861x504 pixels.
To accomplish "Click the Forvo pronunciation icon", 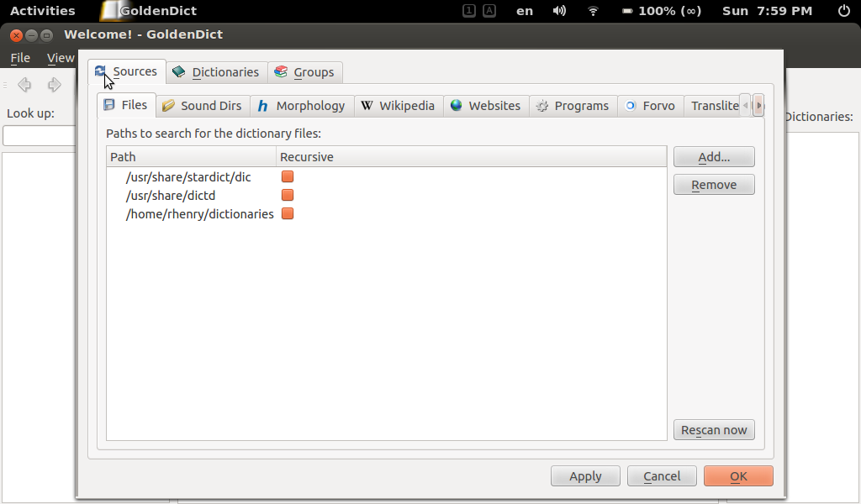I will click(x=631, y=105).
